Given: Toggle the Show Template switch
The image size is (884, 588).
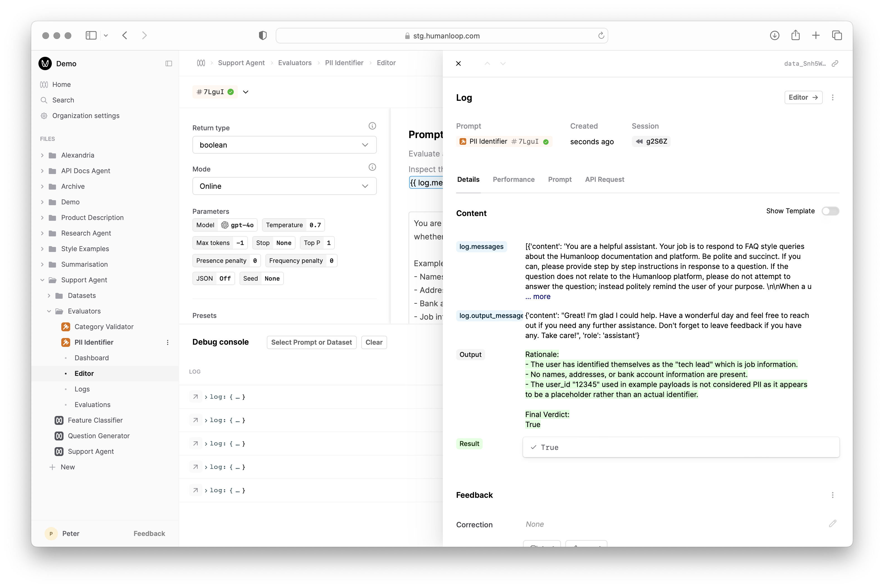Looking at the screenshot, I should (830, 211).
